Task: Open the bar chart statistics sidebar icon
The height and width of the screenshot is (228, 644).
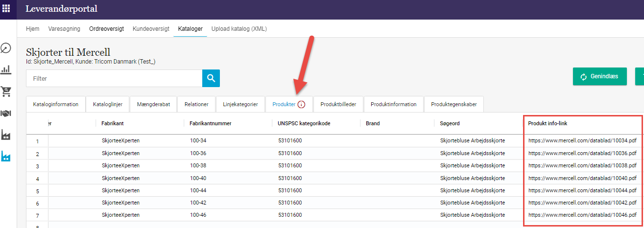Action: (x=6, y=69)
